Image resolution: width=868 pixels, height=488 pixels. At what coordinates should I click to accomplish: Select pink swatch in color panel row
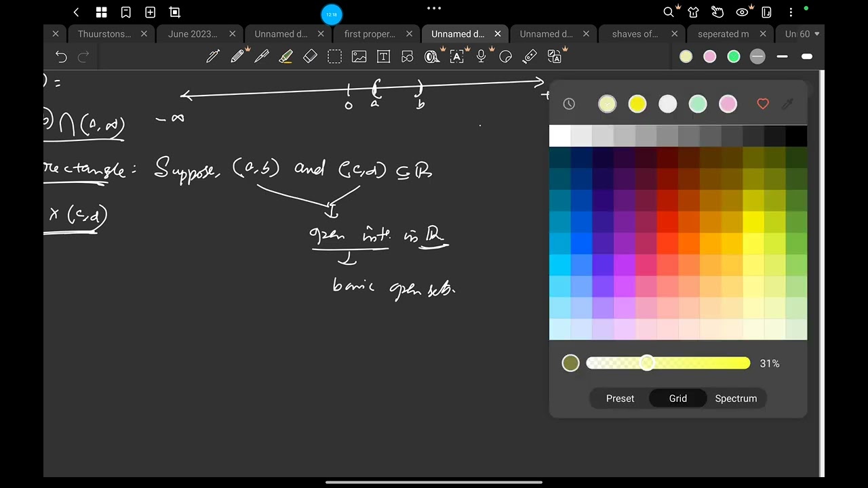[728, 104]
